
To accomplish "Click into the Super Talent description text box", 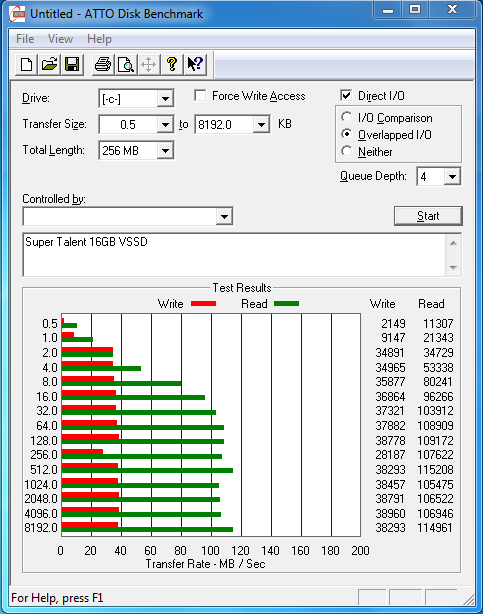I will click(234, 255).
